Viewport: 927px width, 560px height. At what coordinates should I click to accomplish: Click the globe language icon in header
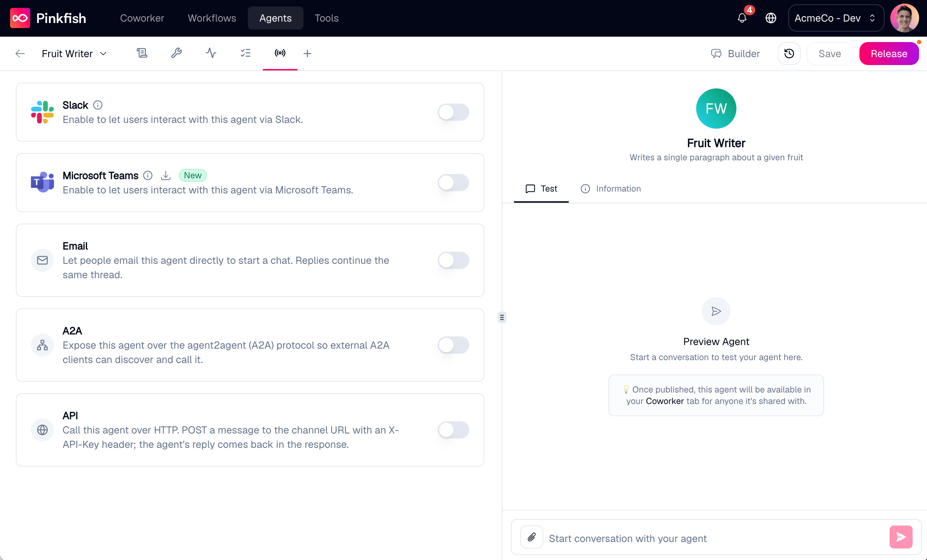click(x=771, y=18)
